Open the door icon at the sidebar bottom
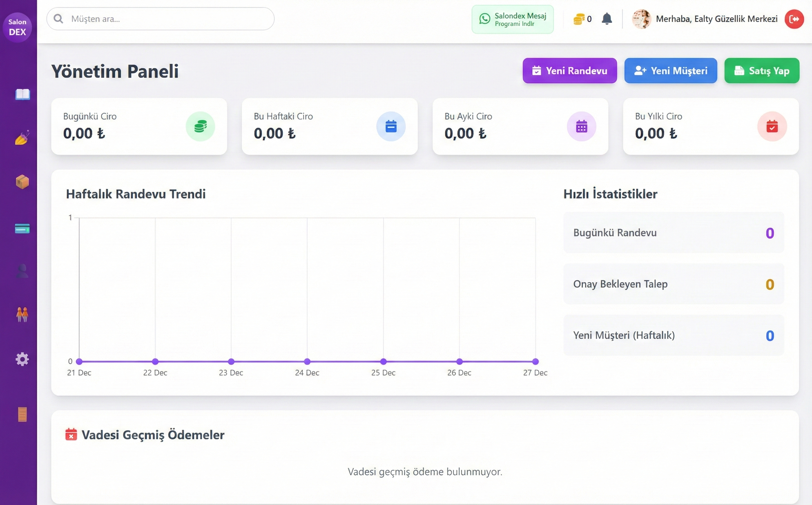812x505 pixels. tap(22, 414)
